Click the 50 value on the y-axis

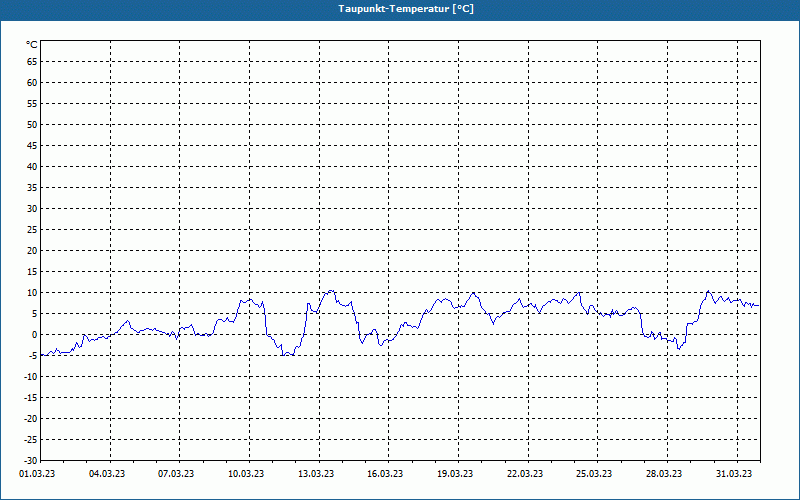pos(32,124)
